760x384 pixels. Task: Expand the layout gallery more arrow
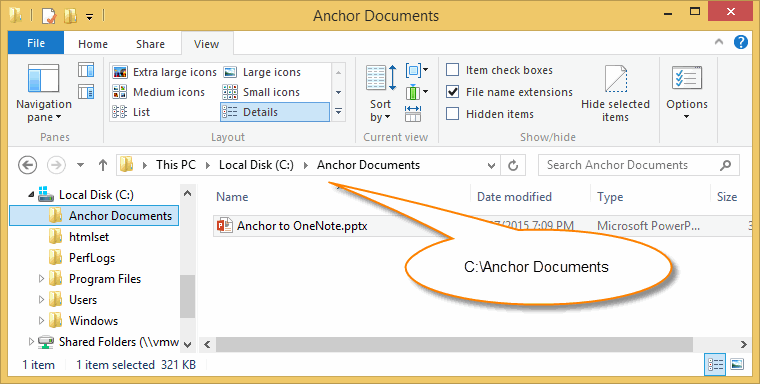click(338, 112)
